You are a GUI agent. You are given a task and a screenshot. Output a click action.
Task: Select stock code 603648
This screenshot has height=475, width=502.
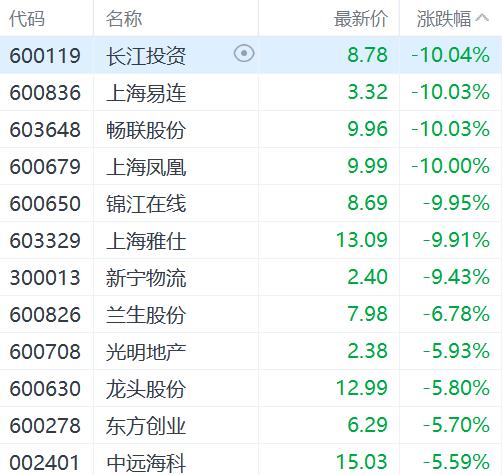tap(45, 130)
